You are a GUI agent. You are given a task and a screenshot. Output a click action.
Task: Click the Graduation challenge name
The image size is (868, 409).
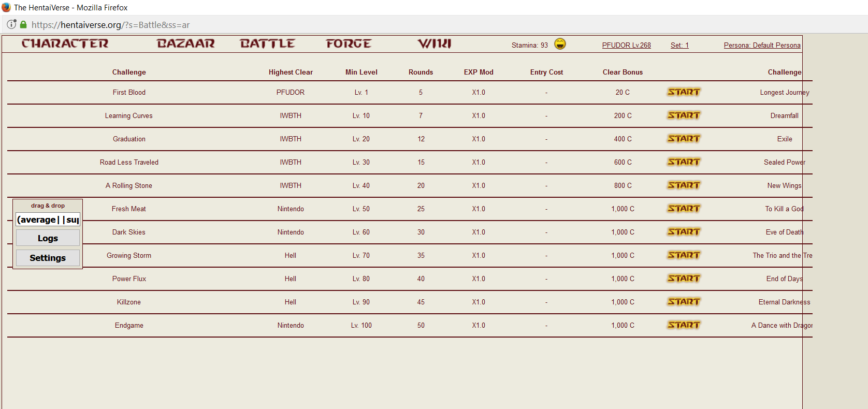[x=129, y=139]
